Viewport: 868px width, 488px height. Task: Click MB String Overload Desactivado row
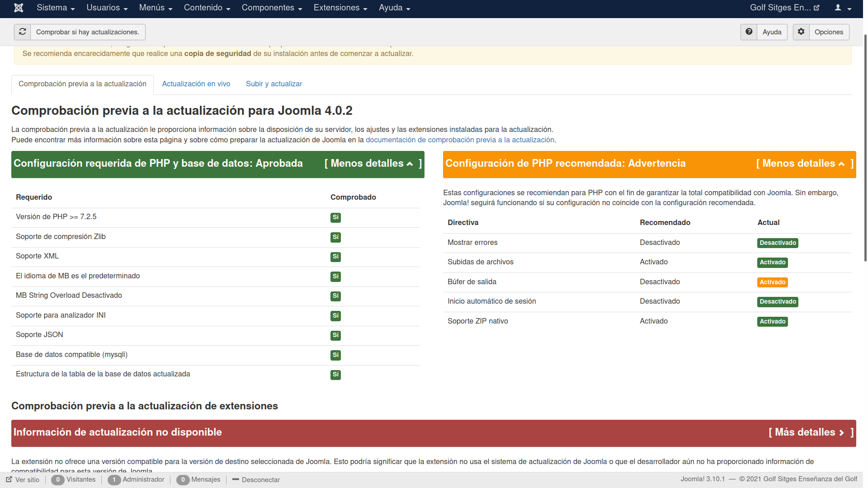point(216,296)
